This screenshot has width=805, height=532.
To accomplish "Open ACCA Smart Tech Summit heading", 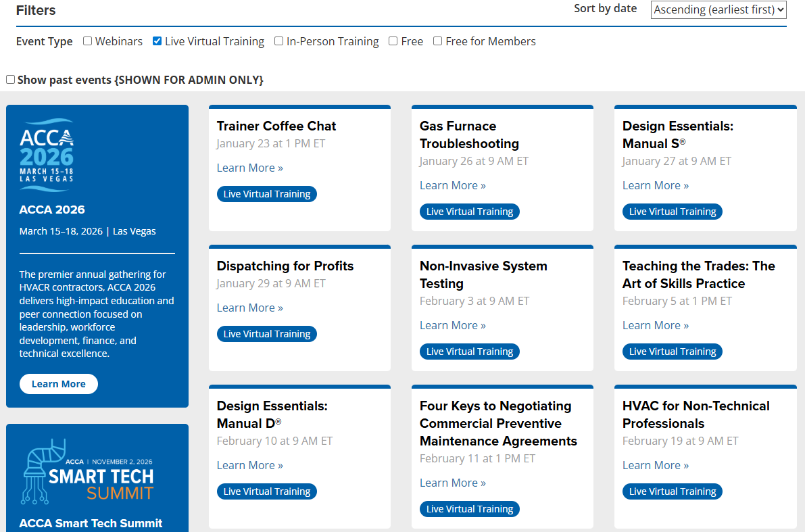I will coord(91,523).
